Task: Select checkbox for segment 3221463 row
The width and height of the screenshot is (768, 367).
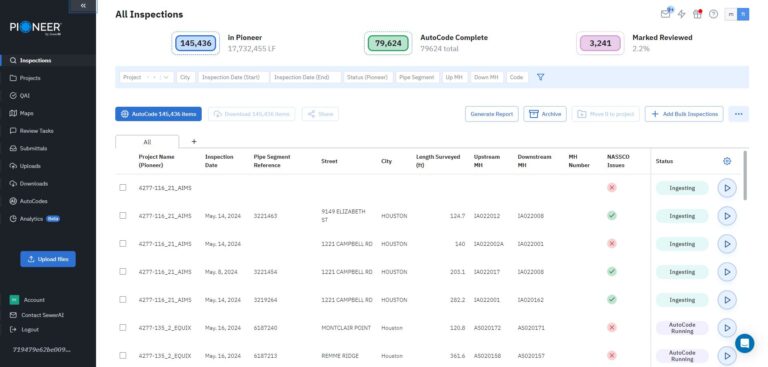Action: coord(123,216)
